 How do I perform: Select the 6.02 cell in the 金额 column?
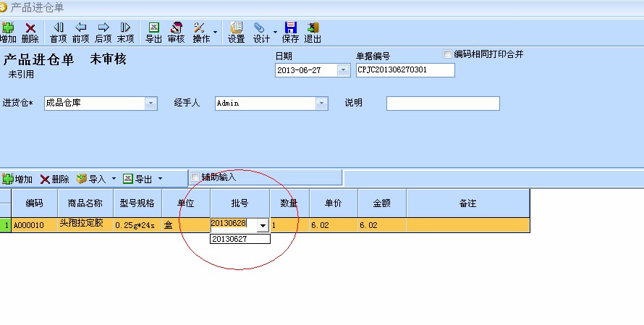click(x=382, y=225)
